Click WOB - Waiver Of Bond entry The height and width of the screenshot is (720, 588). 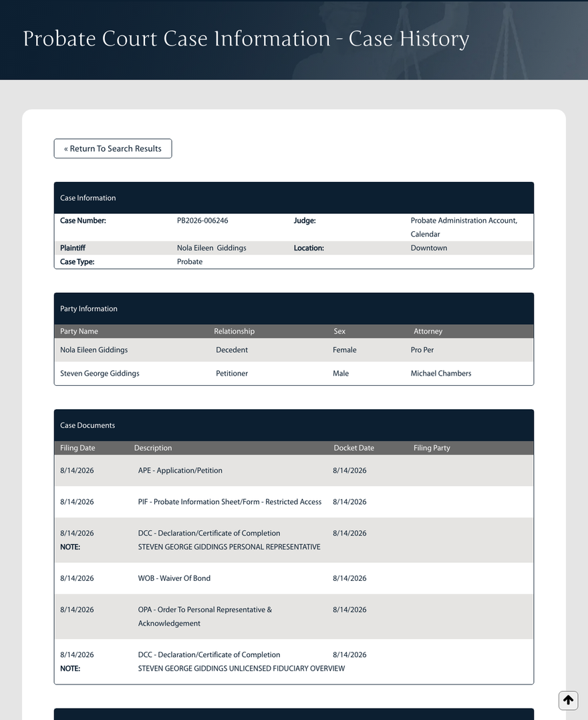click(174, 578)
